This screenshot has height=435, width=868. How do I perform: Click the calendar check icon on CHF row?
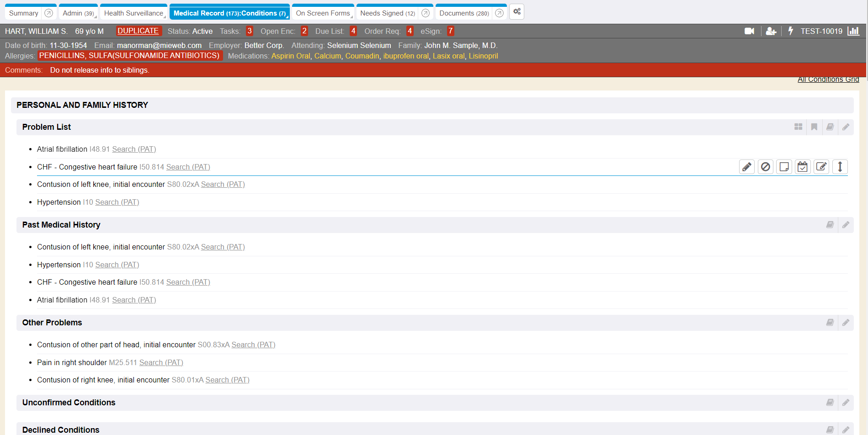click(802, 167)
